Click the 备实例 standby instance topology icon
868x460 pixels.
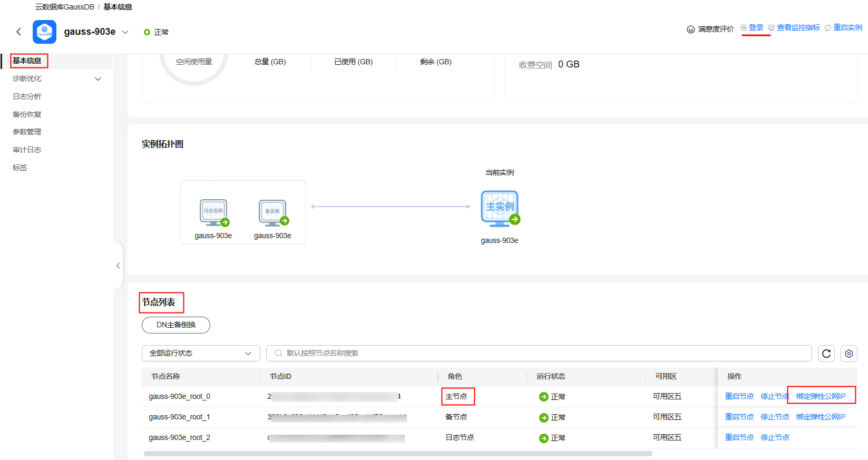point(274,212)
